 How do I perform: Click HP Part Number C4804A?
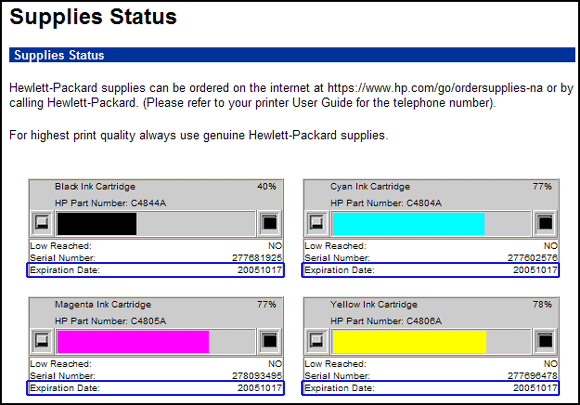coord(386,203)
